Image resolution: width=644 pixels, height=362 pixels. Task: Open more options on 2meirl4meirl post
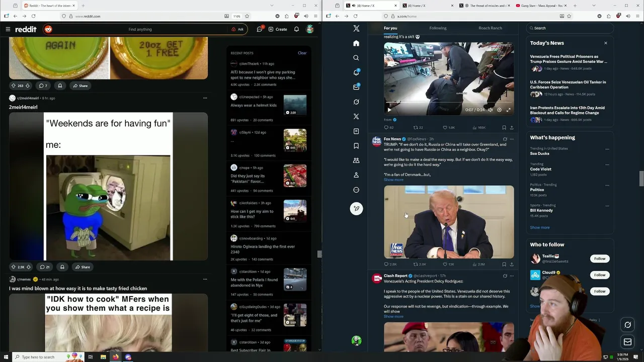pos(205,98)
